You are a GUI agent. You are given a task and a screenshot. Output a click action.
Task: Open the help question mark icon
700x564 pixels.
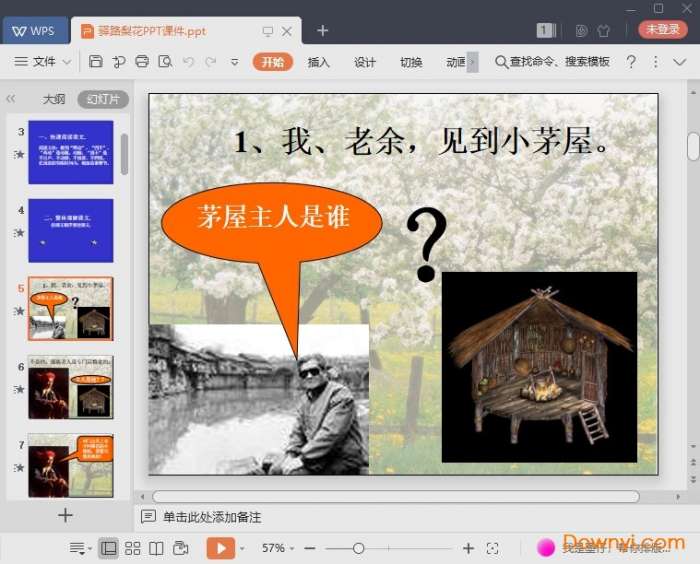(x=631, y=62)
